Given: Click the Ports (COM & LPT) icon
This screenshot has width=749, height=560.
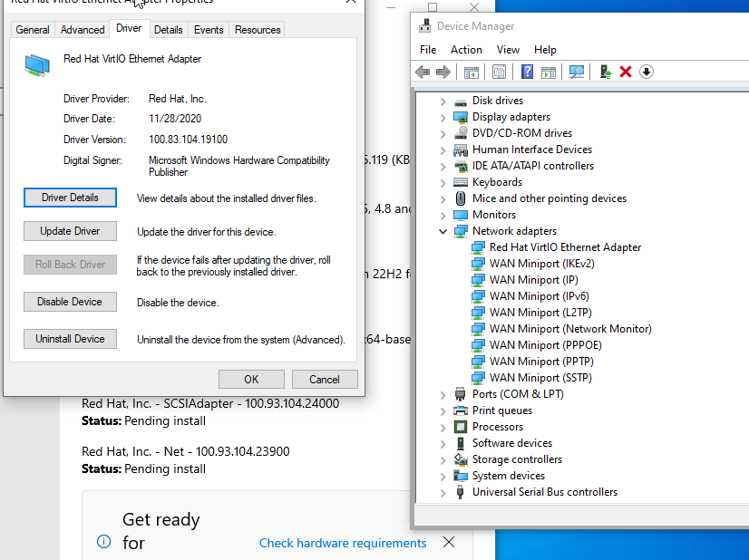Looking at the screenshot, I should pos(460,394).
